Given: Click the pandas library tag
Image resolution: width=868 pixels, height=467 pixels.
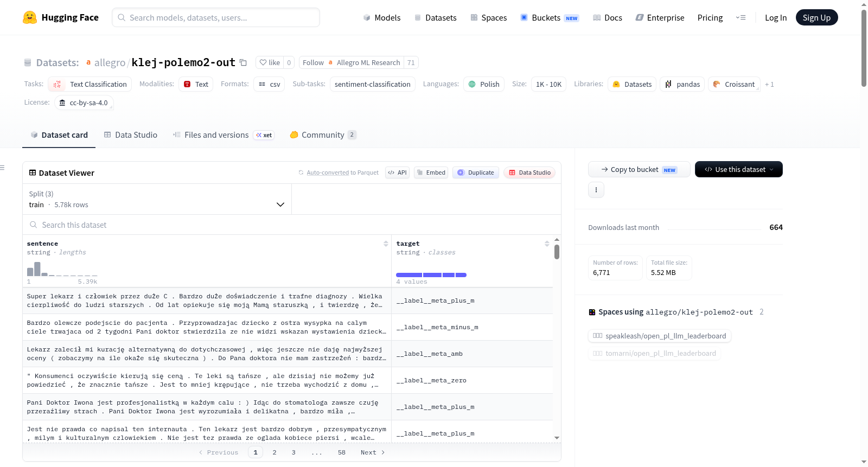Looking at the screenshot, I should coord(682,84).
